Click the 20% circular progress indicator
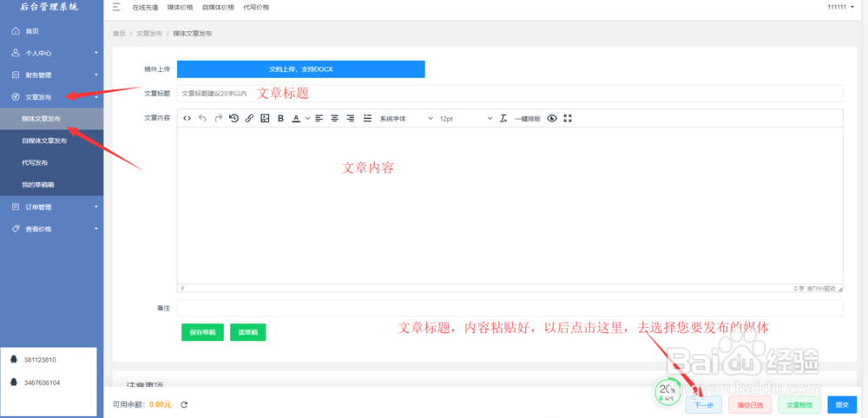 (x=667, y=391)
